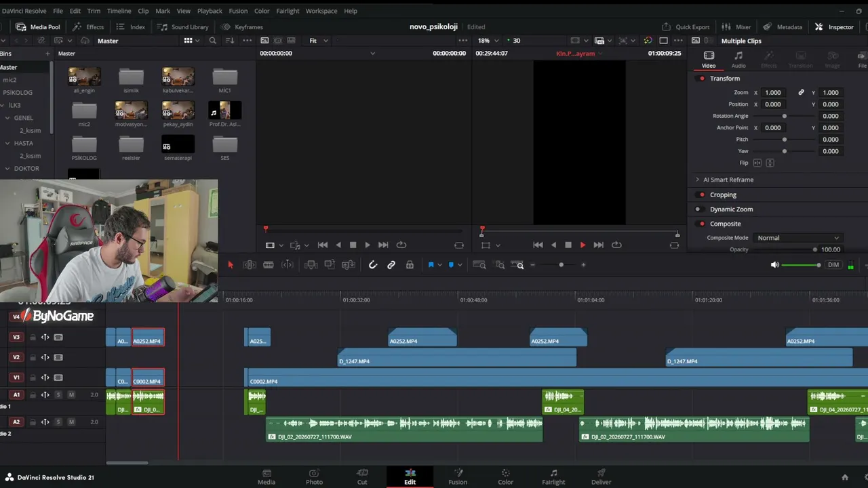Open the Timeline menu
The width and height of the screenshot is (868, 488).
pyautogui.click(x=119, y=11)
